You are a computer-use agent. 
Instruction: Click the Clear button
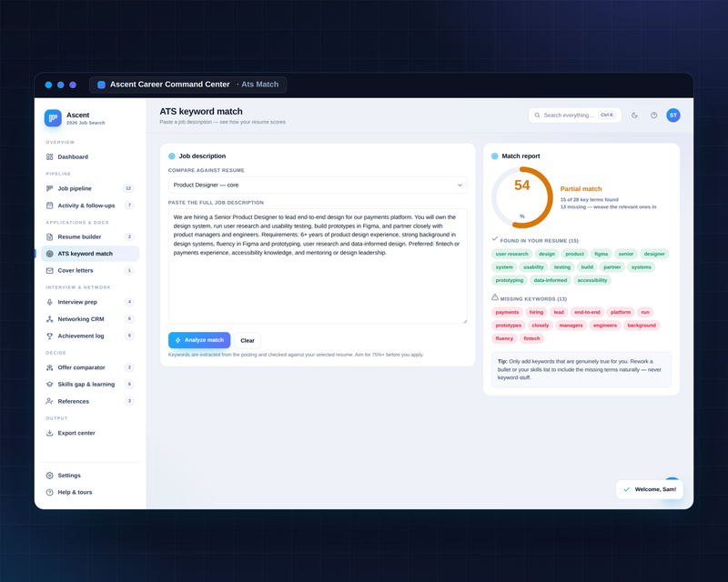248,340
